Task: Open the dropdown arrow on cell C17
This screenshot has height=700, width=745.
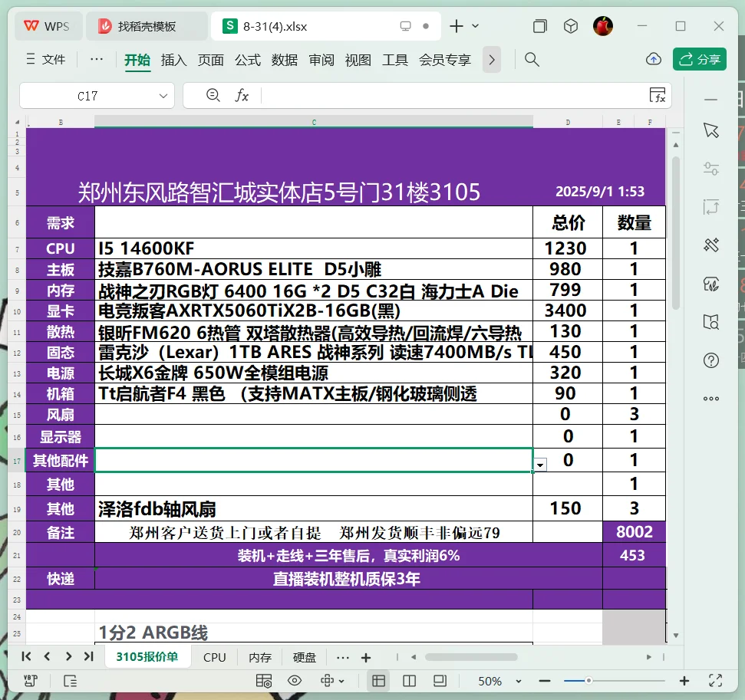Action: point(540,465)
